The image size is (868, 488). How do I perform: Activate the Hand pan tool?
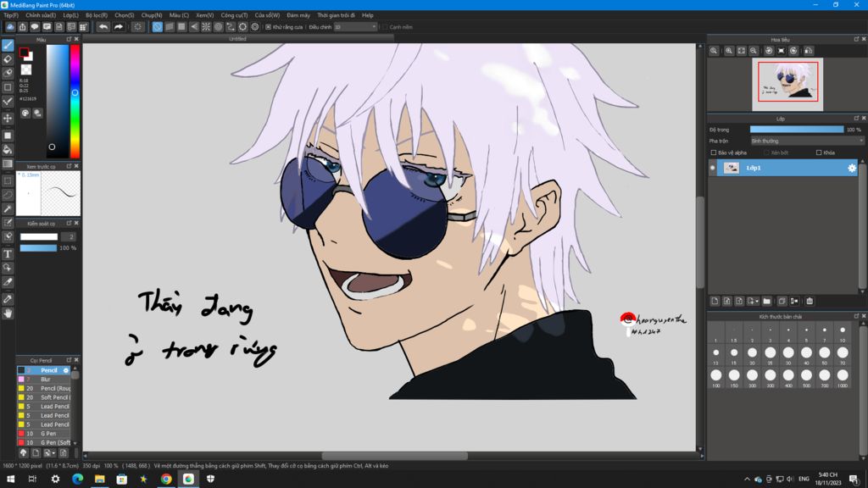[x=8, y=313]
